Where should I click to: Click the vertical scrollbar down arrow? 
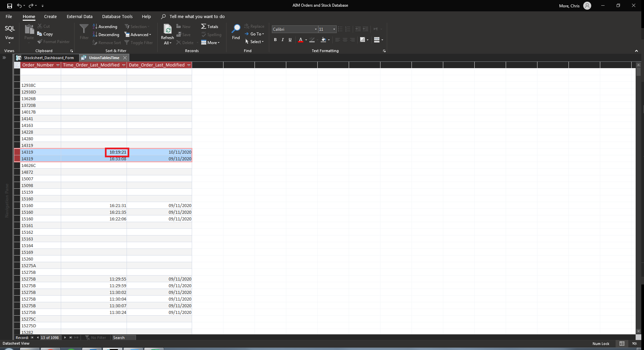[638, 331]
